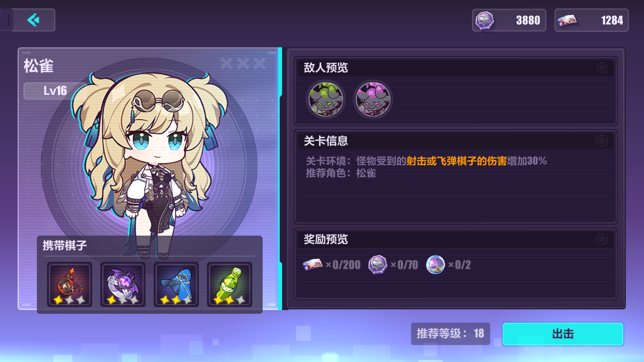Tap the purple coin reward icon

(x=378, y=264)
